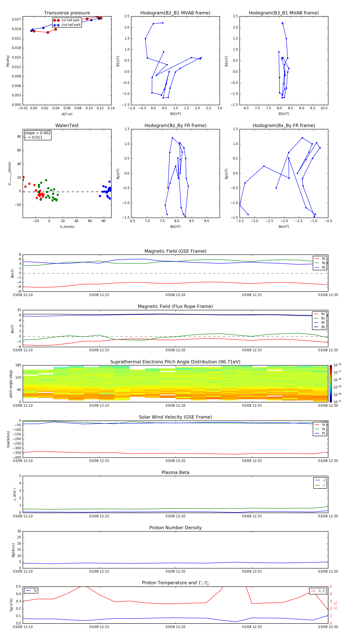Click the "10^-26" colorbar label
The width and height of the screenshot is (351, 644).
click(x=337, y=365)
